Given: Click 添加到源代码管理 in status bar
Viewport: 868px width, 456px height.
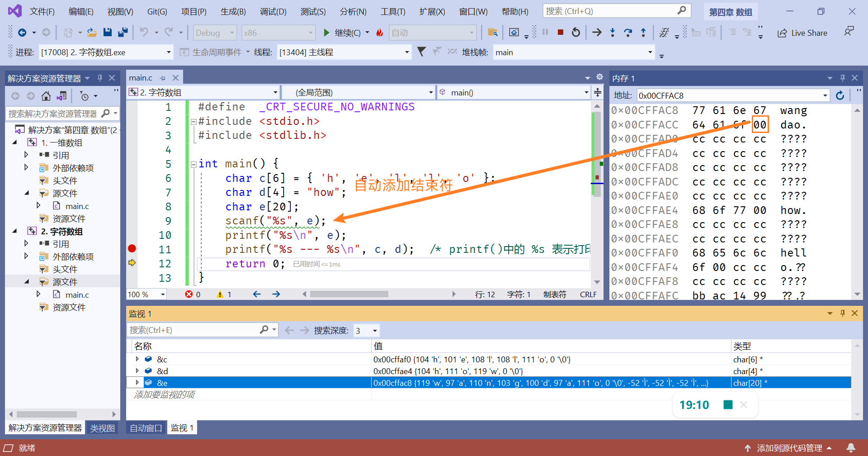Looking at the screenshot, I should 789,448.
